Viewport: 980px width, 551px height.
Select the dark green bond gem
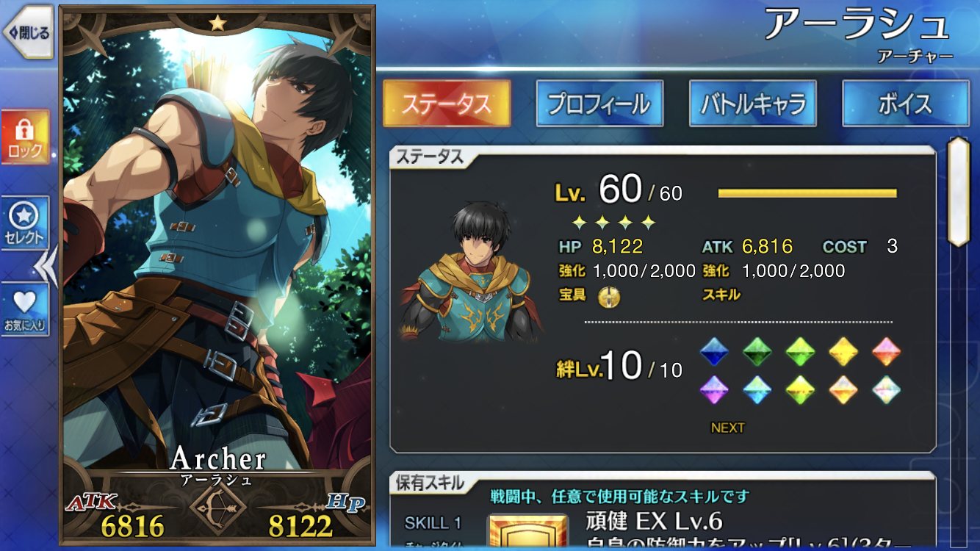[x=756, y=352]
